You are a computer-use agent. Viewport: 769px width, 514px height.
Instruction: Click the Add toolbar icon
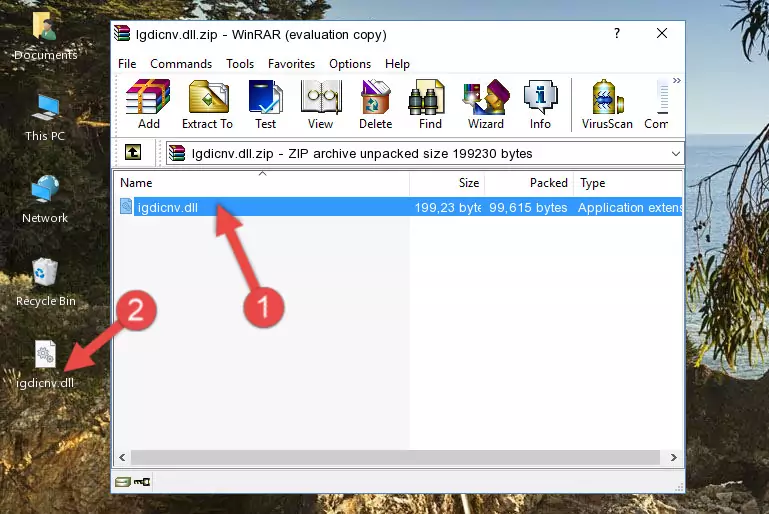[148, 104]
